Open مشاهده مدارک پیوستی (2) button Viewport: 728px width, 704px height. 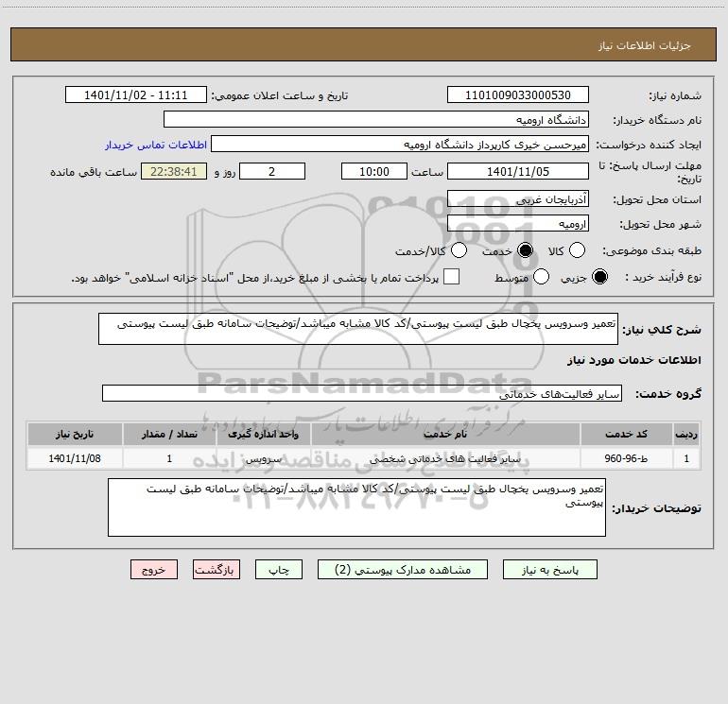point(403,570)
